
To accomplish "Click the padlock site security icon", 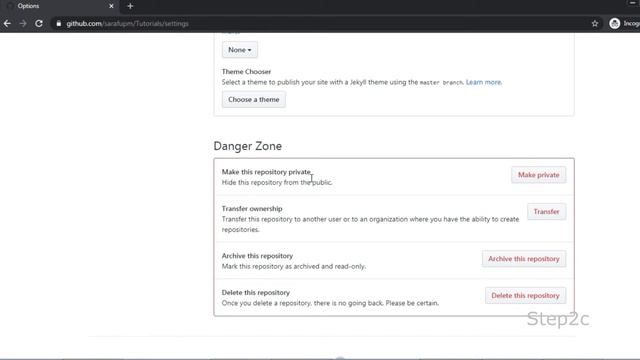I will coord(59,24).
